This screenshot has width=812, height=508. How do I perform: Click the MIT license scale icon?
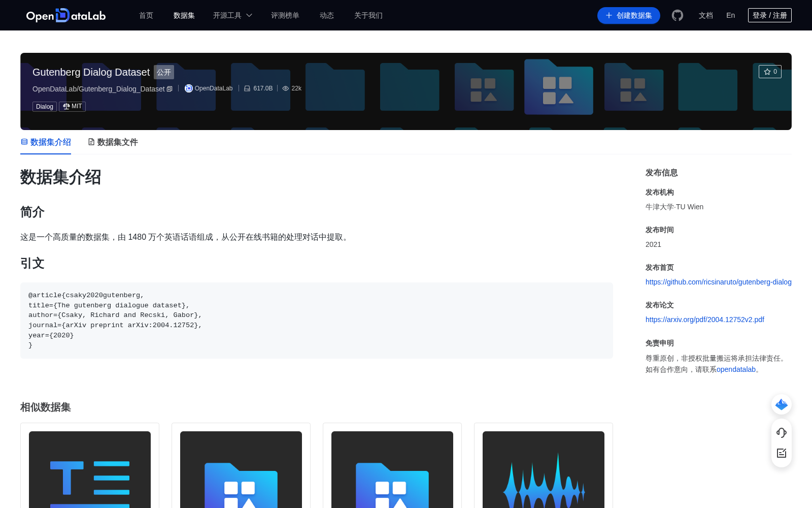tap(66, 106)
